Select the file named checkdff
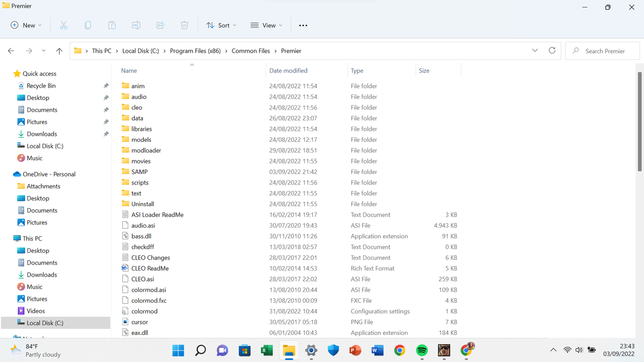The image size is (644, 362). (x=143, y=247)
